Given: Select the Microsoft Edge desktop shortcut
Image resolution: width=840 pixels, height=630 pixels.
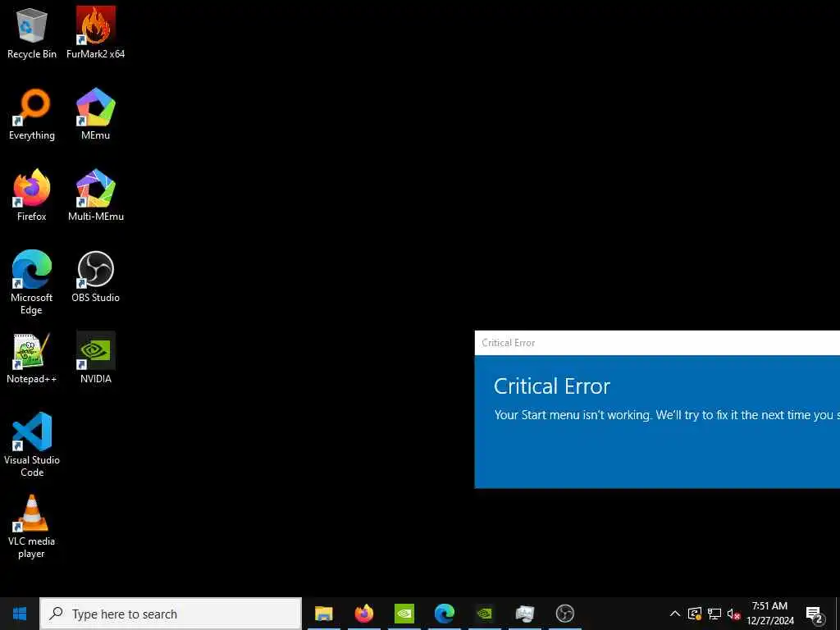Looking at the screenshot, I should pyautogui.click(x=32, y=282).
